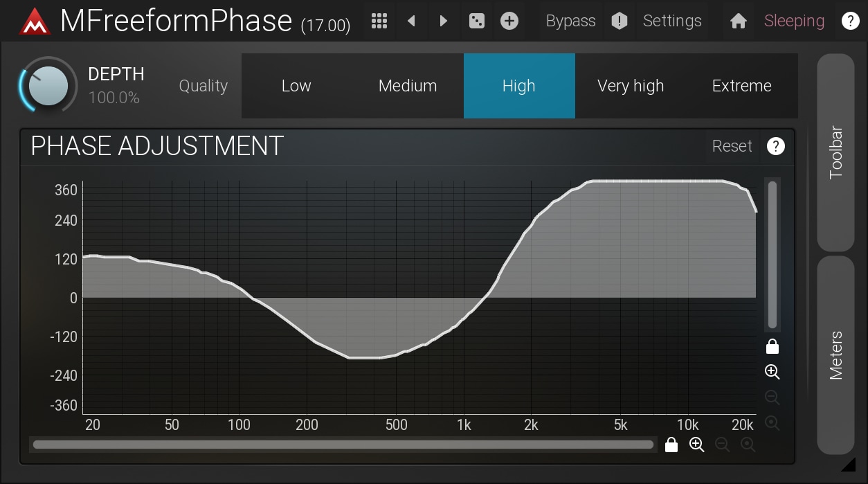Click the plus circle icon in header
868x484 pixels.
pyautogui.click(x=509, y=21)
